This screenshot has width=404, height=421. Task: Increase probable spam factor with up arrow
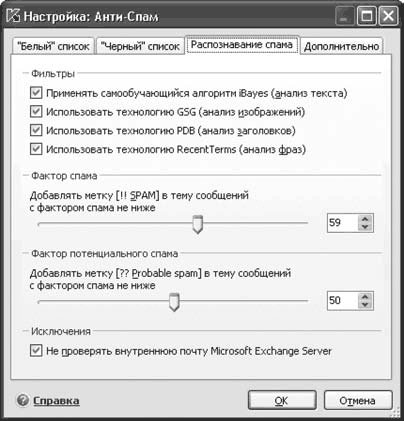click(x=365, y=297)
